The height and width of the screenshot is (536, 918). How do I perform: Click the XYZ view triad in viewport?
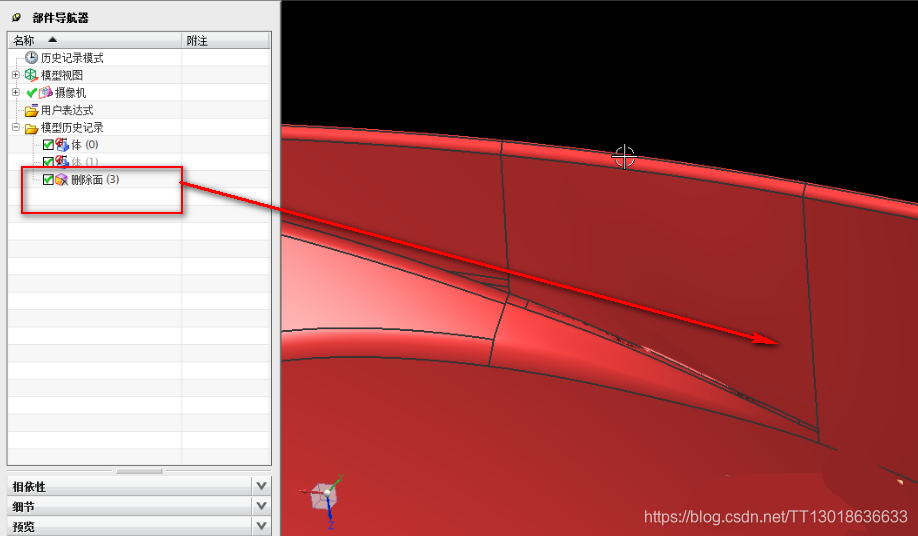click(x=323, y=499)
